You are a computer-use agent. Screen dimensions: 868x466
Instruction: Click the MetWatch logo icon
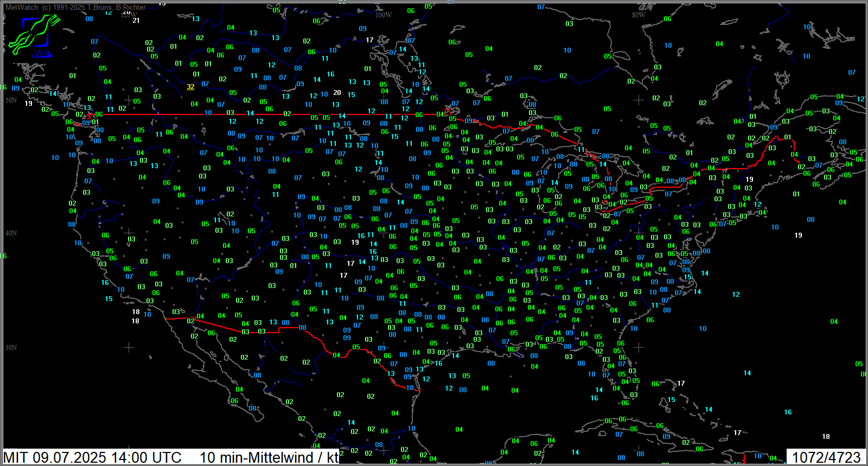coord(34,35)
